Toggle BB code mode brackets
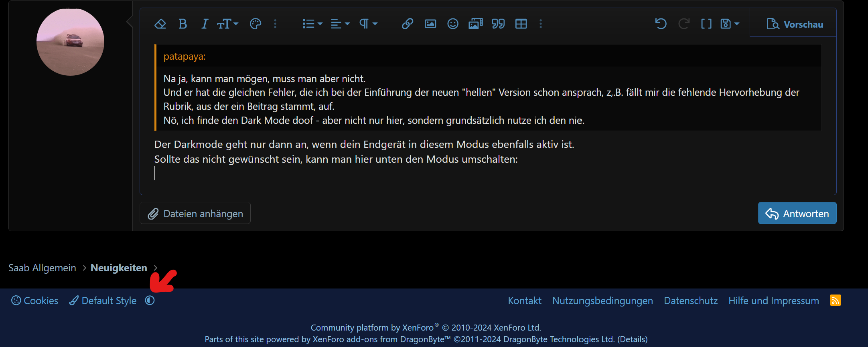Screen dimensions: 868x347 706,24
